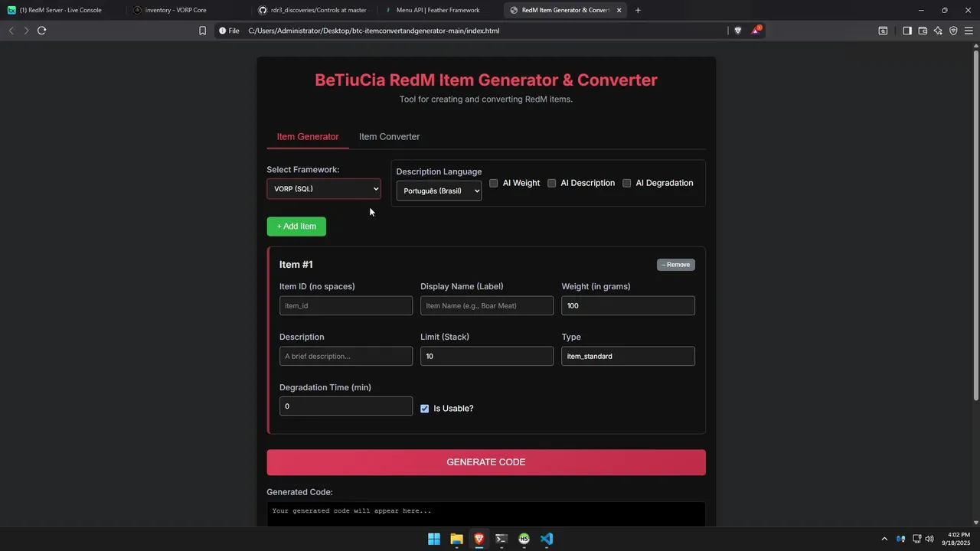
Task: Click the File site info icon
Action: [229, 31]
